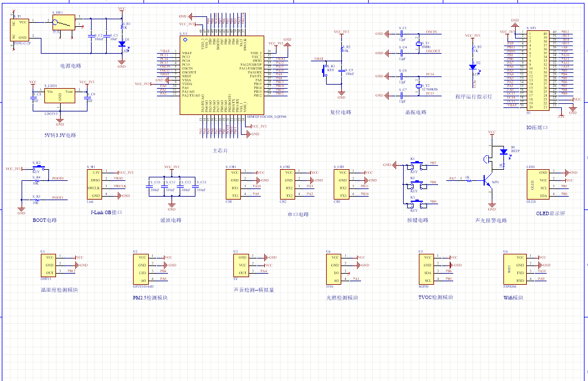Click the 8MHz crystal S_Y1
The image size is (588, 381).
[x=418, y=44]
